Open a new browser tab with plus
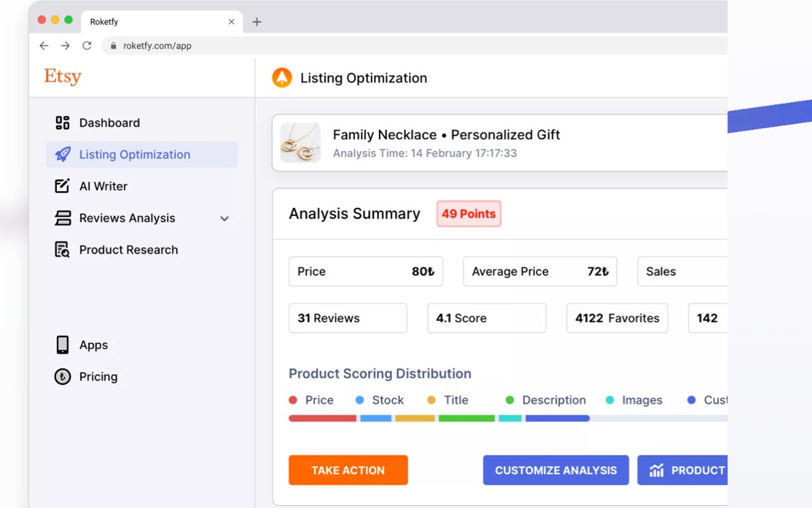Image resolution: width=812 pixels, height=508 pixels. click(256, 22)
